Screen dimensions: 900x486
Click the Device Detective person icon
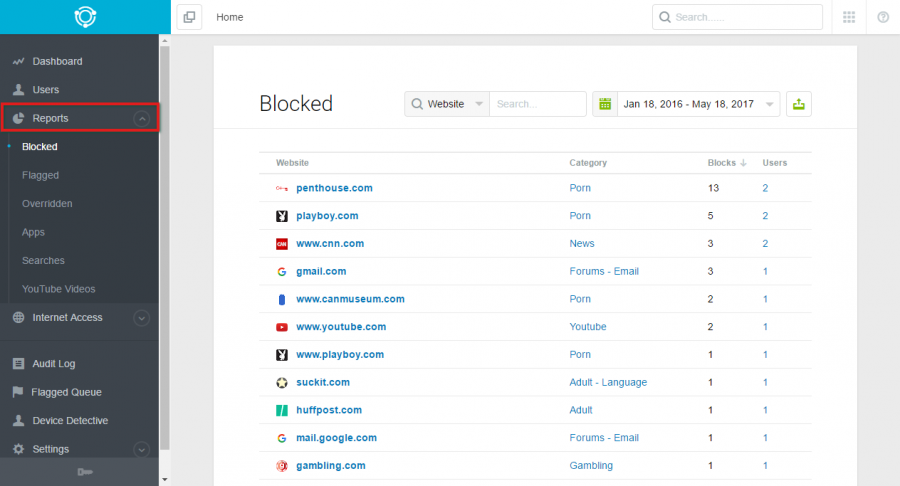click(x=18, y=421)
